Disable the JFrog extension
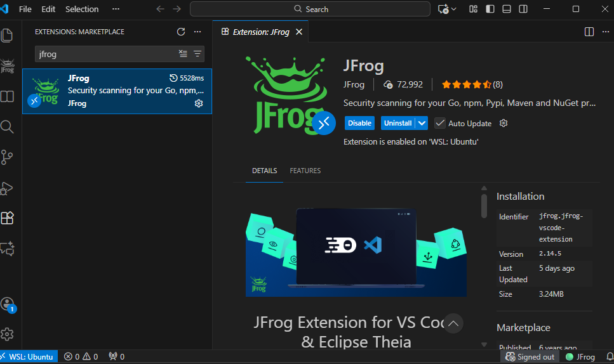Viewport: 614px width, 364px height. [x=359, y=123]
